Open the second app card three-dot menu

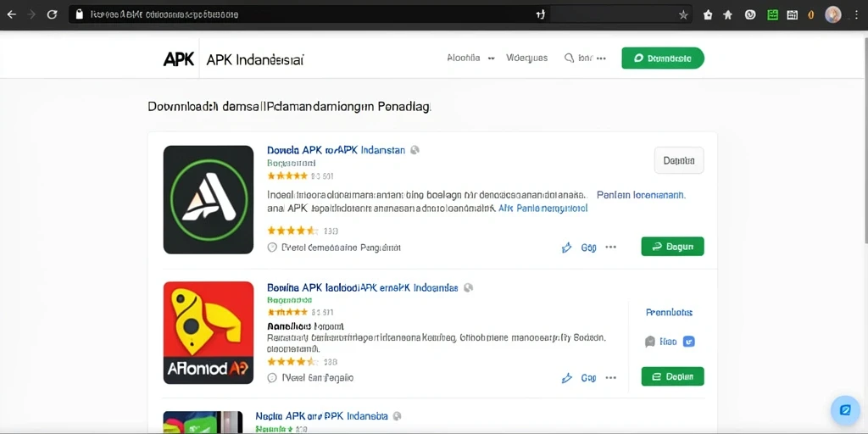point(610,377)
